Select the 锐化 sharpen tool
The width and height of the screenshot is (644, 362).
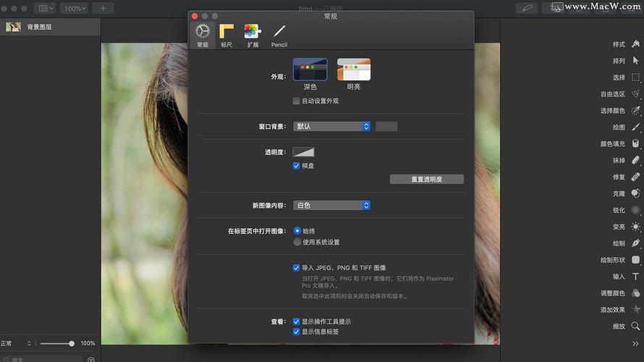(635, 210)
